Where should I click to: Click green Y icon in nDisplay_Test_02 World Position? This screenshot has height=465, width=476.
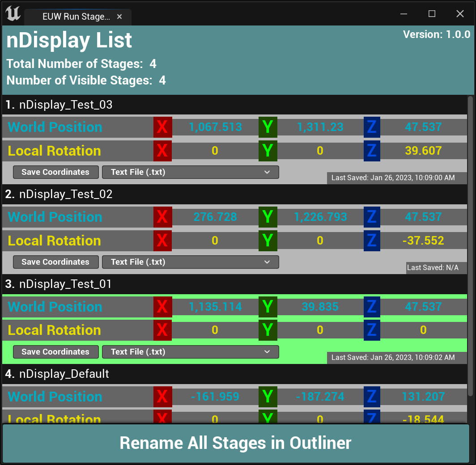(268, 217)
